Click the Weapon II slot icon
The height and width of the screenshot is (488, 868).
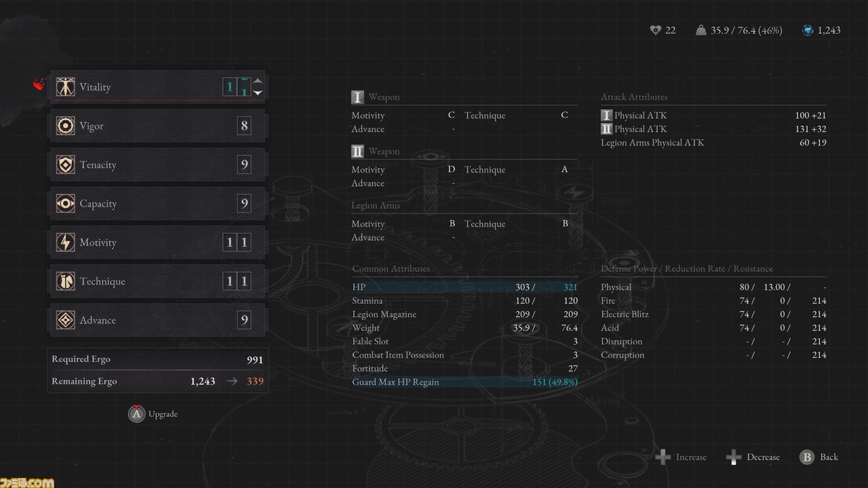click(x=357, y=151)
